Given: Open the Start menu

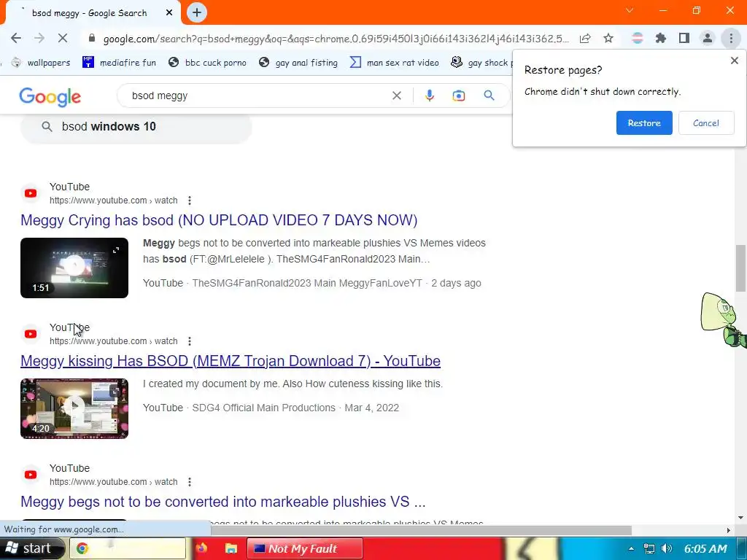Looking at the screenshot, I should click(x=31, y=548).
